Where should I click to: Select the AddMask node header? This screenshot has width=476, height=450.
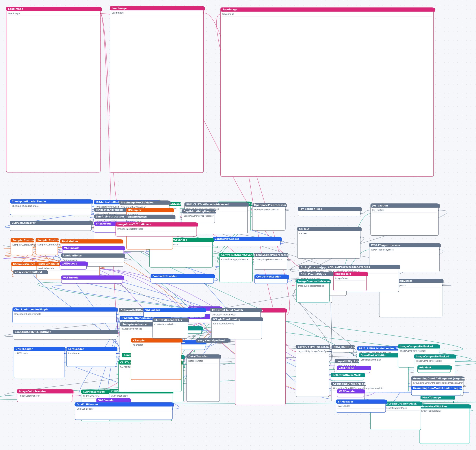435,367
